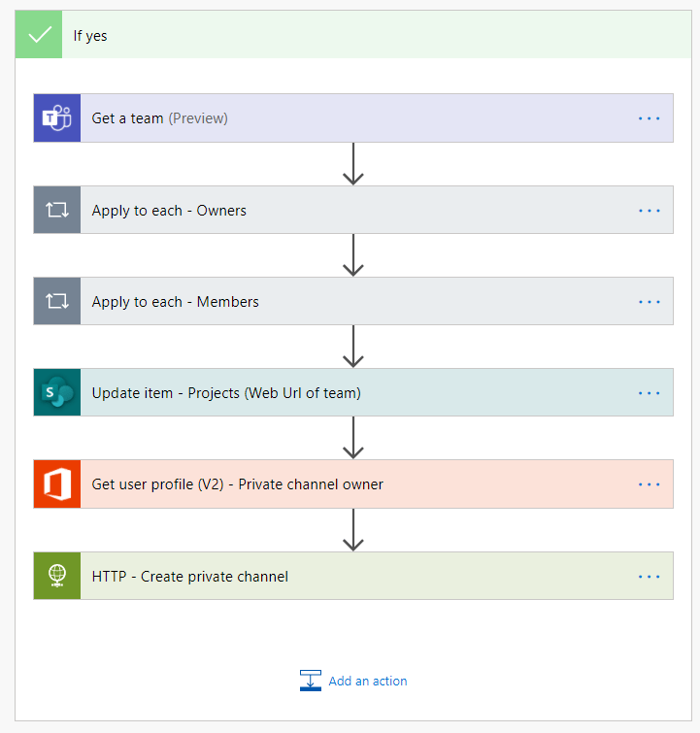Click the Office 365 icon on Get user profile

[x=57, y=483]
